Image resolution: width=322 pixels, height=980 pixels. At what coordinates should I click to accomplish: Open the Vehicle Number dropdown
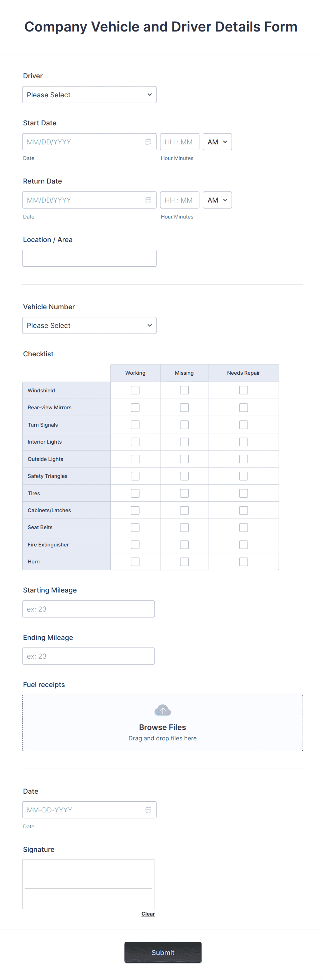89,325
